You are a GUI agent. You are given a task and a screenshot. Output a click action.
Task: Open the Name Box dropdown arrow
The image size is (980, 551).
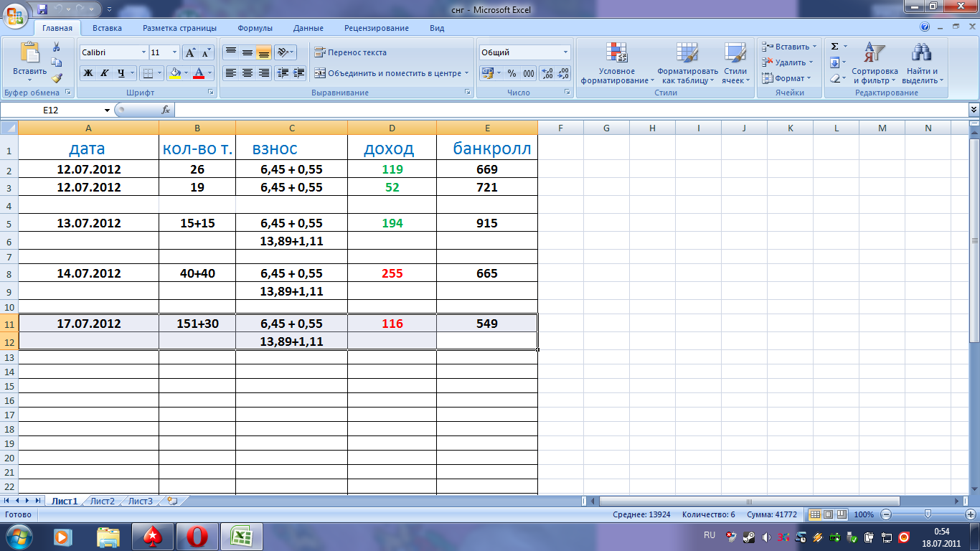pos(108,110)
